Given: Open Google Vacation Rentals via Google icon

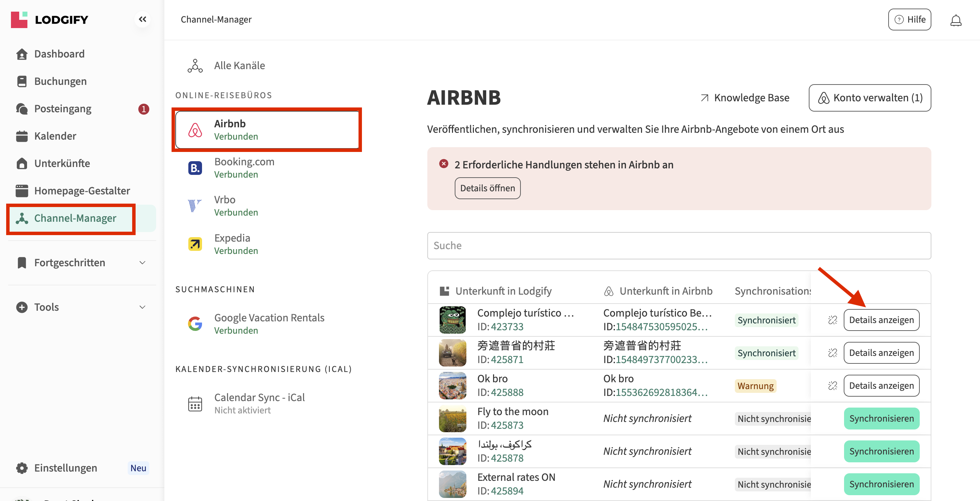Looking at the screenshot, I should click(x=195, y=324).
